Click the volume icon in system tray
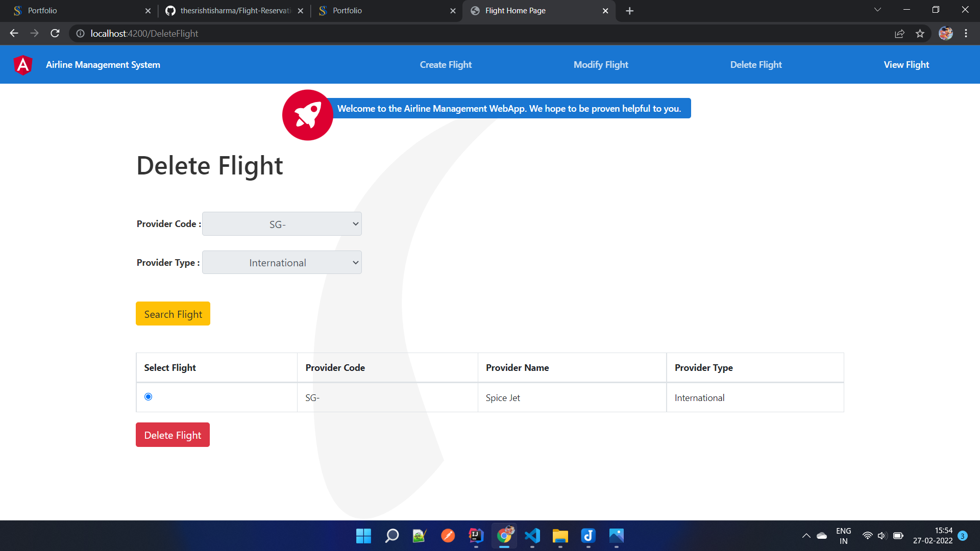The width and height of the screenshot is (980, 551). (882, 536)
